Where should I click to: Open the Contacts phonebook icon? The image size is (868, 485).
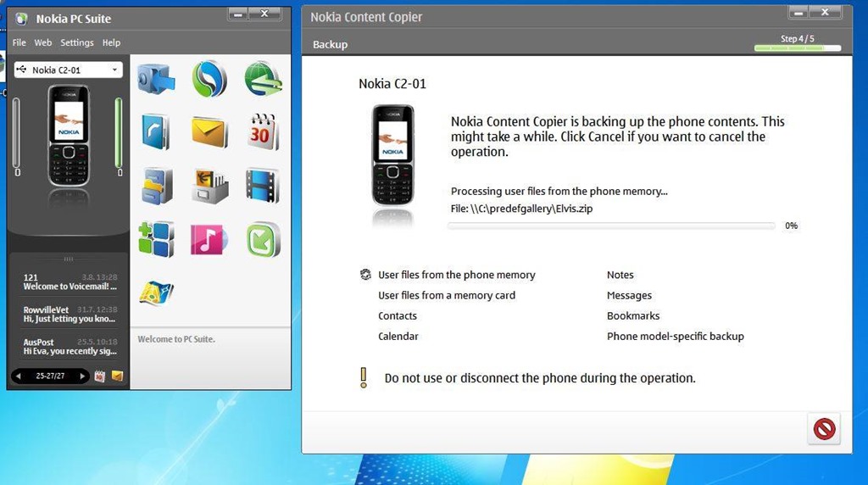coord(156,132)
